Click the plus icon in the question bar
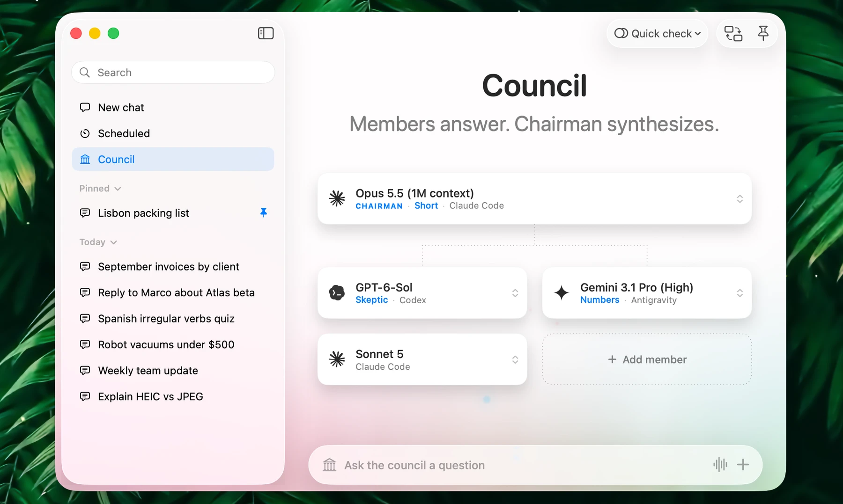The height and width of the screenshot is (504, 843). (x=743, y=465)
